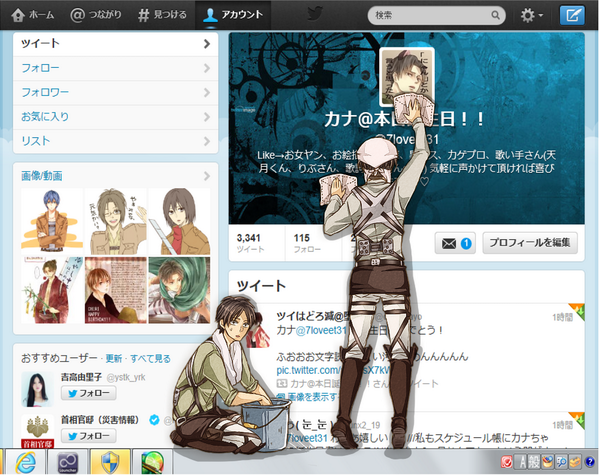Click the IME input mode A icon
Screen dimensions: 599x475
pyautogui.click(x=521, y=463)
